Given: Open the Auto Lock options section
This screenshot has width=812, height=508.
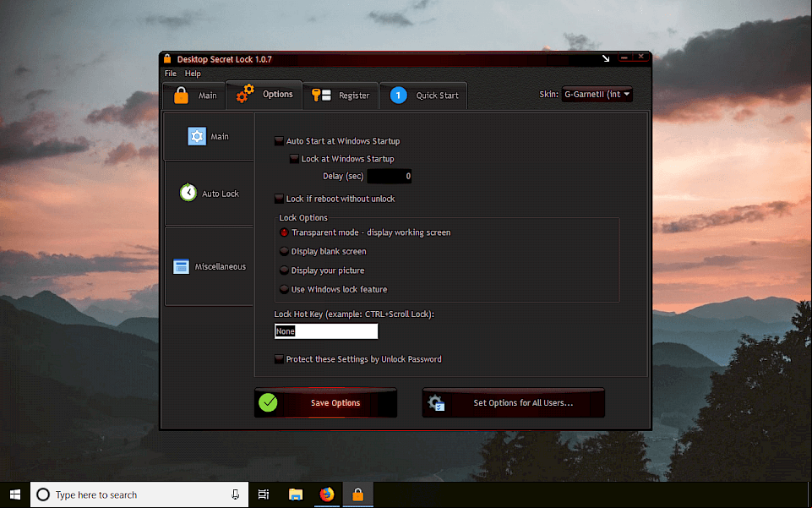Looking at the screenshot, I should [210, 194].
